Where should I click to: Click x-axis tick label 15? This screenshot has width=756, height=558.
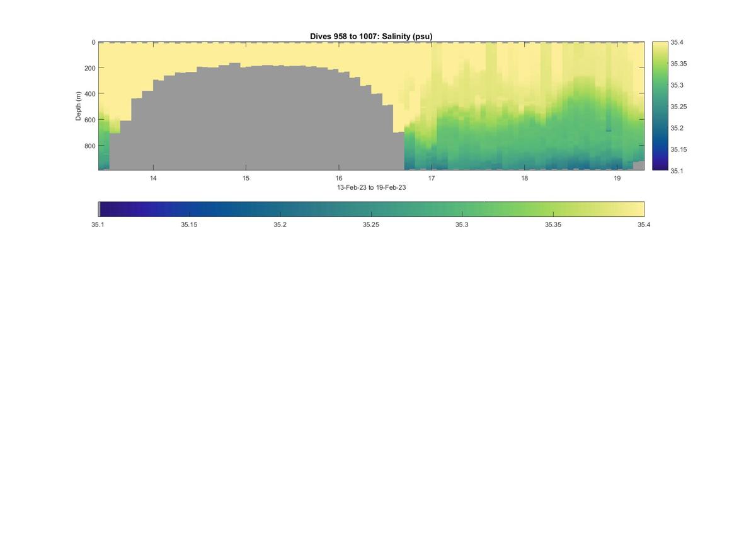coord(246,178)
